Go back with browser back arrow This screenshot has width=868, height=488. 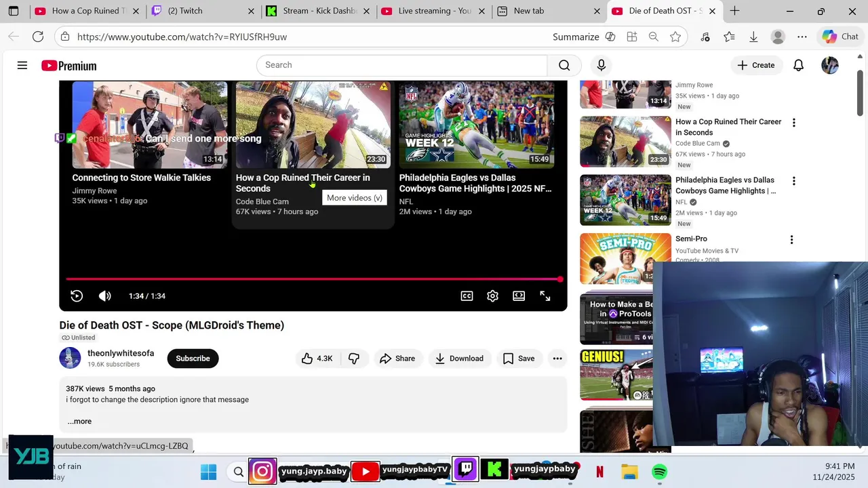point(14,37)
